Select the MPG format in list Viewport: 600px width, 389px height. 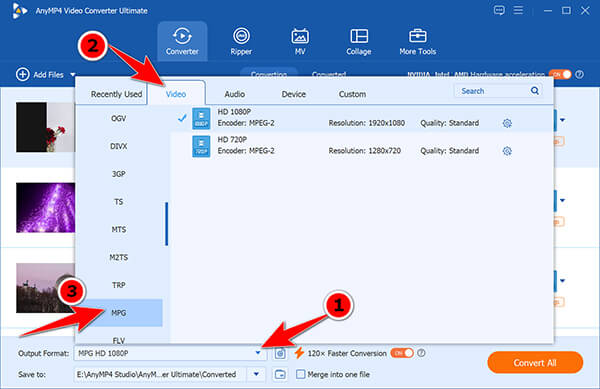(x=119, y=313)
